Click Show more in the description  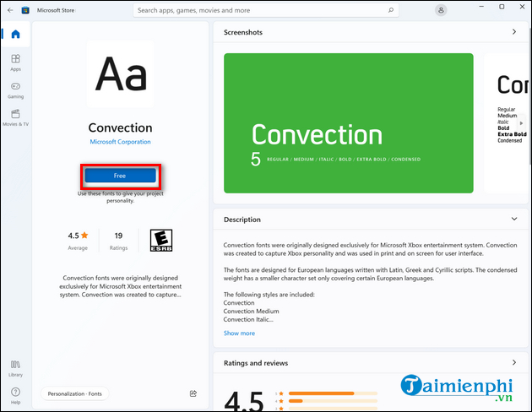239,333
